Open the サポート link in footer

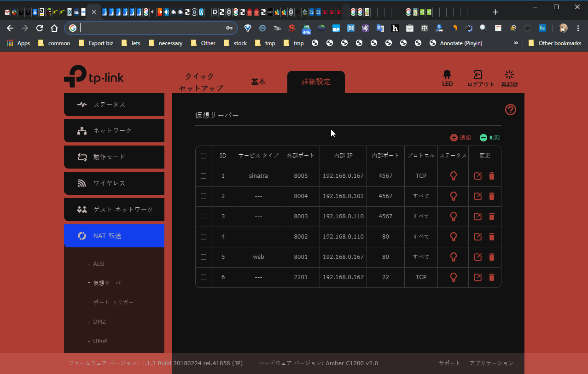click(449, 363)
